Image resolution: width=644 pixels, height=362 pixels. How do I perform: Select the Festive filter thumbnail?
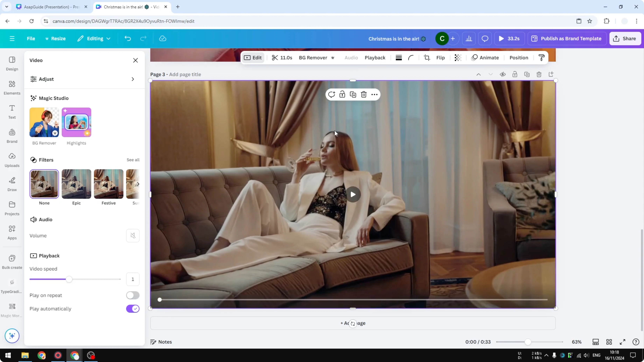(108, 184)
